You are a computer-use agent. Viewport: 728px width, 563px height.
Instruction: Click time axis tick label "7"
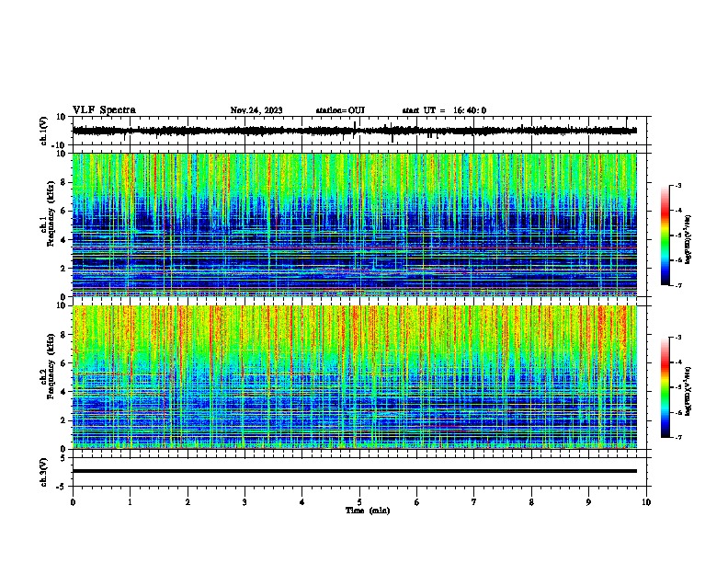coord(474,502)
